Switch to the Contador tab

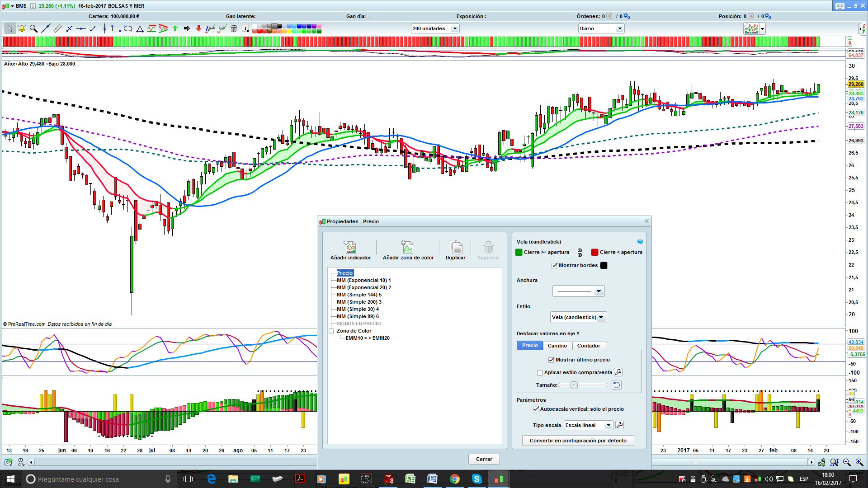coord(589,346)
